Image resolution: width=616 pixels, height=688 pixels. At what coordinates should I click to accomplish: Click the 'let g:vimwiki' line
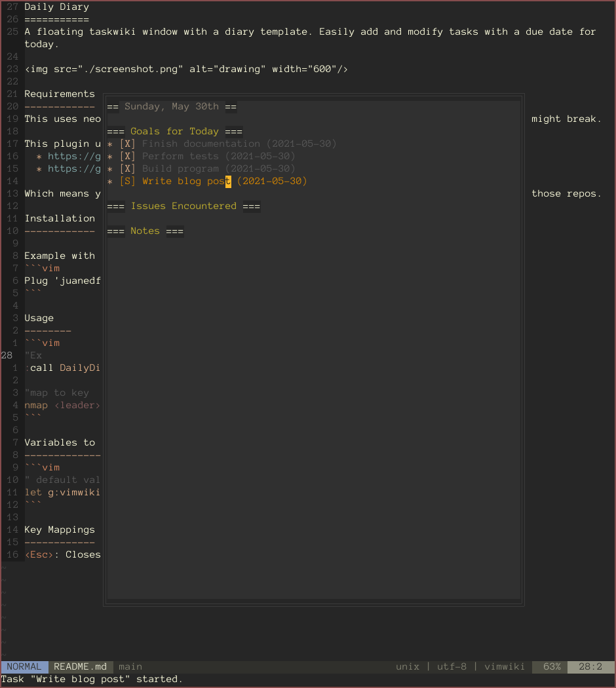62,493
